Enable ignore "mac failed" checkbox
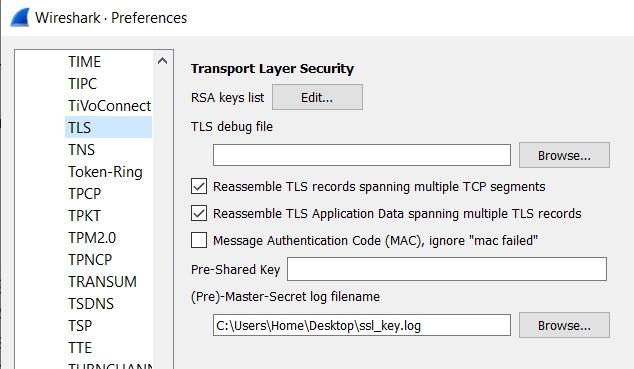 click(x=199, y=240)
